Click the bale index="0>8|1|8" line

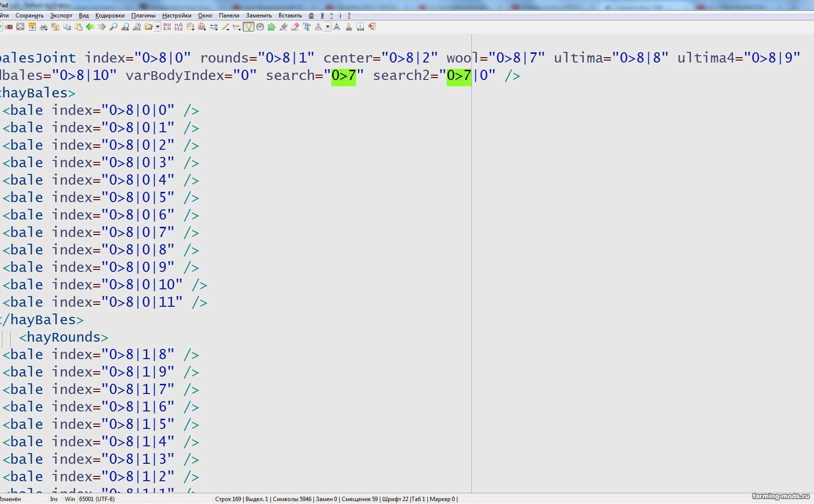pyautogui.click(x=101, y=355)
